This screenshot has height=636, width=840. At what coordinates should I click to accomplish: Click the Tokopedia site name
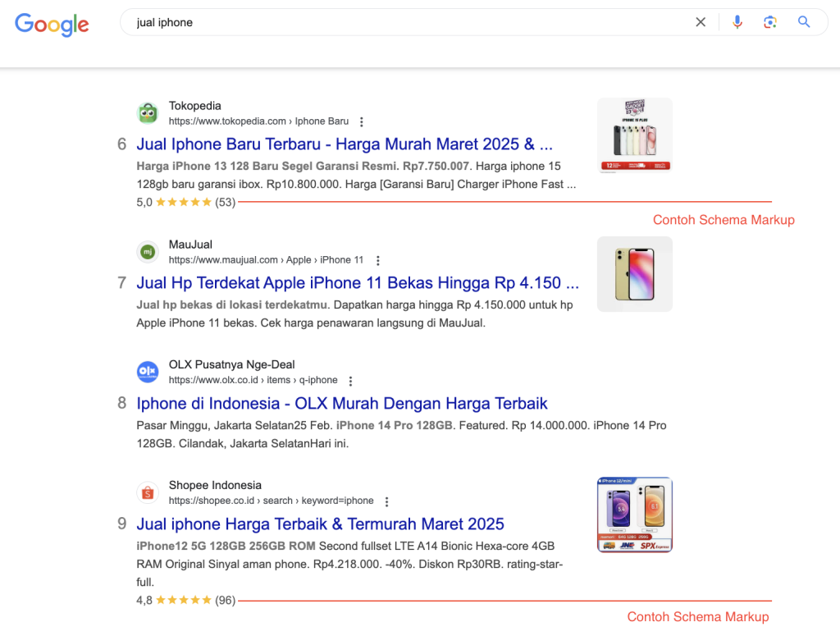click(x=195, y=106)
